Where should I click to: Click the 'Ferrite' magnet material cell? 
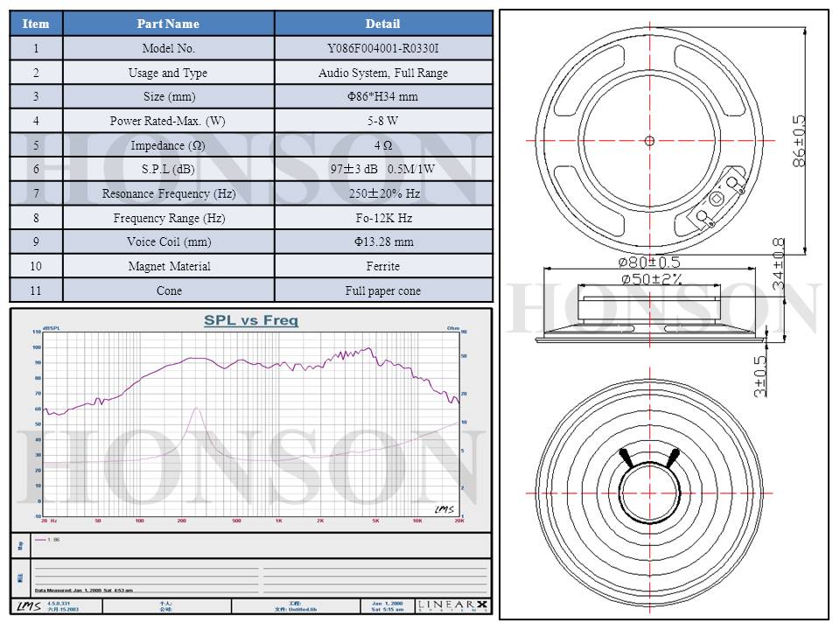(x=382, y=266)
